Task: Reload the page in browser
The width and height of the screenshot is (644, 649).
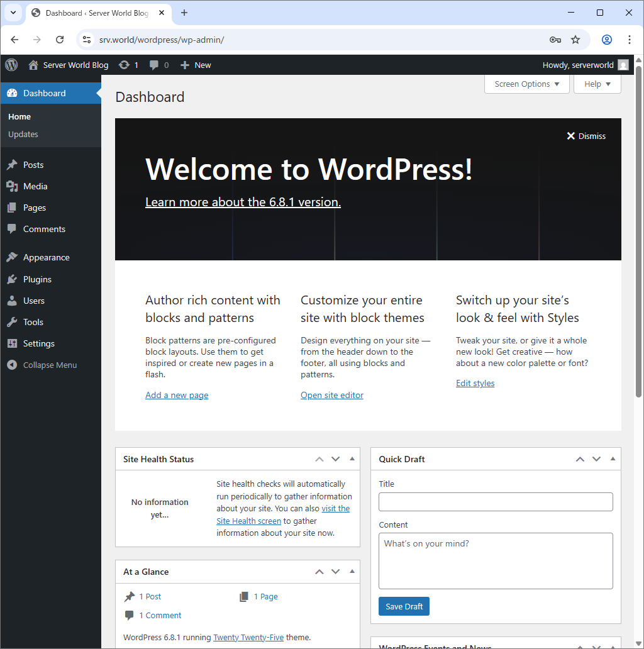Action: coord(60,40)
